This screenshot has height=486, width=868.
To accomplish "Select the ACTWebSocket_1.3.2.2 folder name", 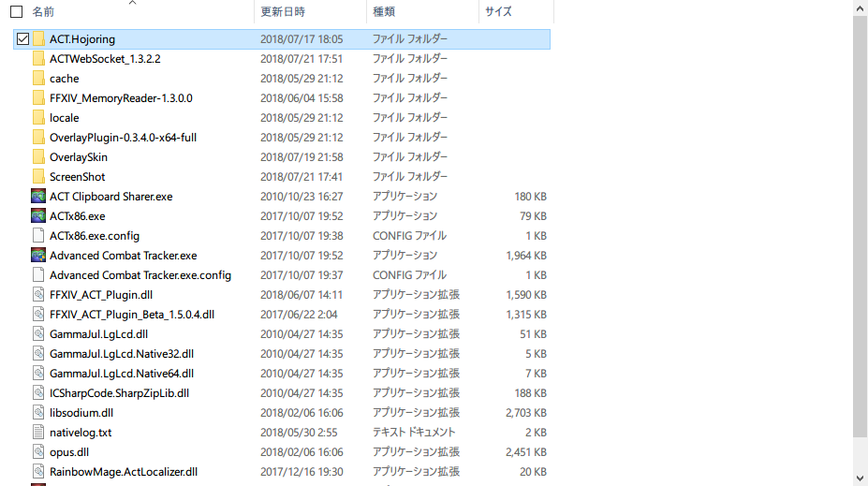I will tap(105, 59).
